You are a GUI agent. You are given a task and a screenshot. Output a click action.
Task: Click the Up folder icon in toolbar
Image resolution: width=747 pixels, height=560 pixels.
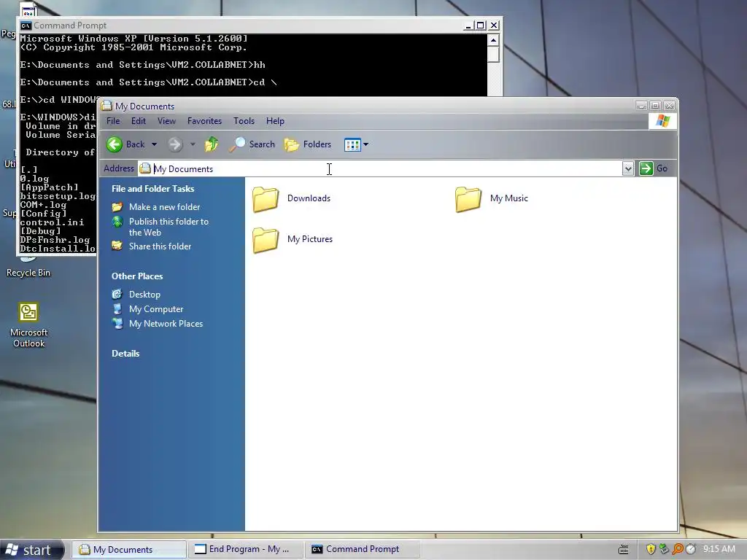click(212, 144)
